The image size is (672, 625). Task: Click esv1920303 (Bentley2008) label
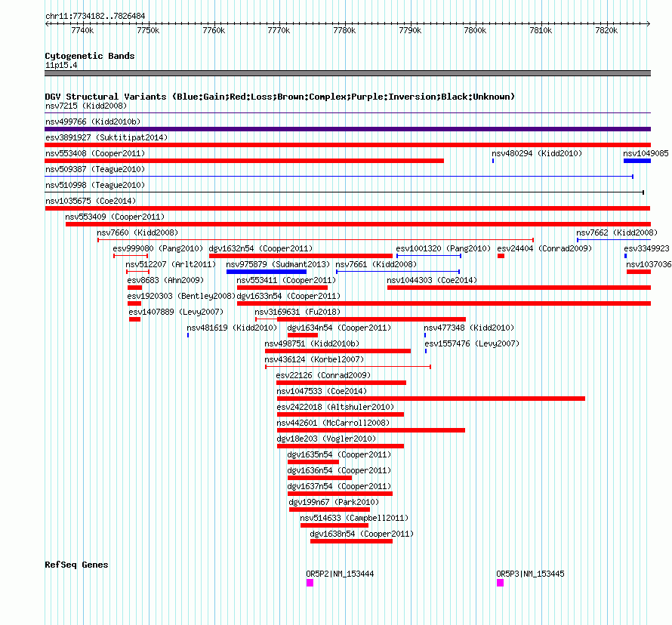(x=182, y=296)
